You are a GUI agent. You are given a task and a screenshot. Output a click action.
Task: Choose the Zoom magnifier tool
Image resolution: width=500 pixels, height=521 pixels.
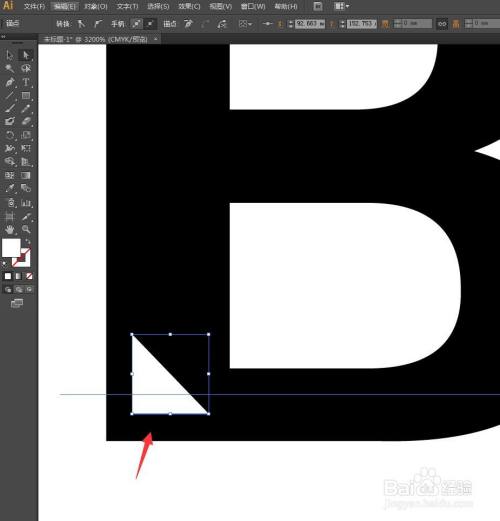[26, 229]
